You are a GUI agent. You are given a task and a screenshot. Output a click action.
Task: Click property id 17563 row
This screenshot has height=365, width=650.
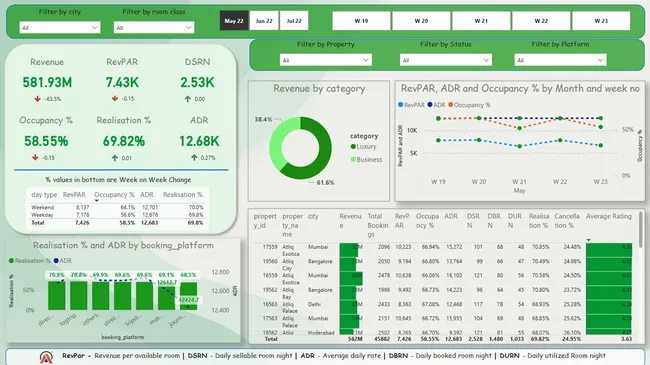442,322
